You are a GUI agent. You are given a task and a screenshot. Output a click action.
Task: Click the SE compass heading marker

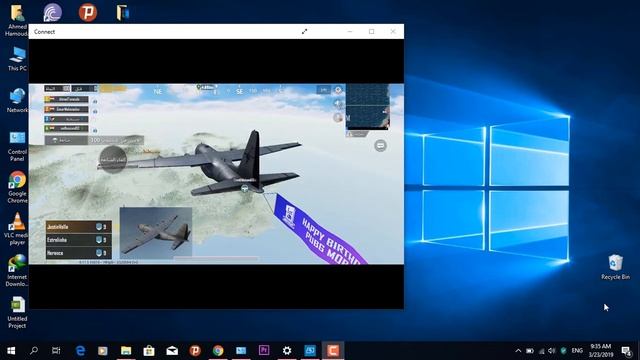click(x=240, y=91)
